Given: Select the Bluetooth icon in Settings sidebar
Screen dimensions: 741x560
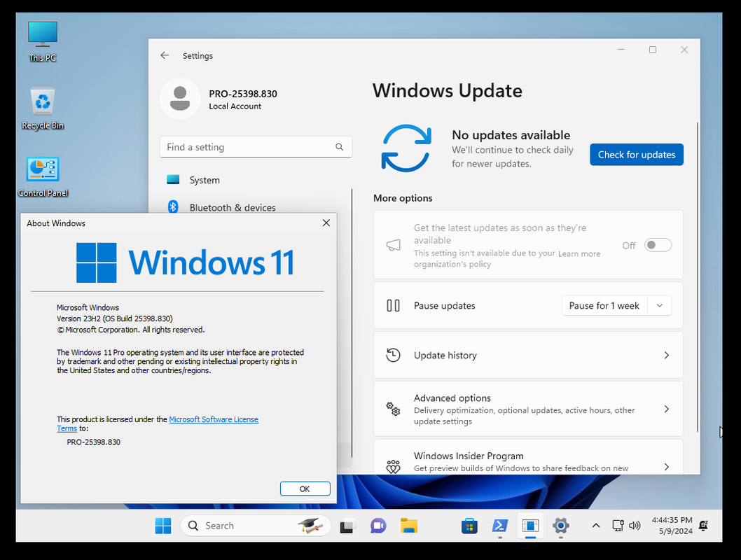Looking at the screenshot, I should click(173, 206).
